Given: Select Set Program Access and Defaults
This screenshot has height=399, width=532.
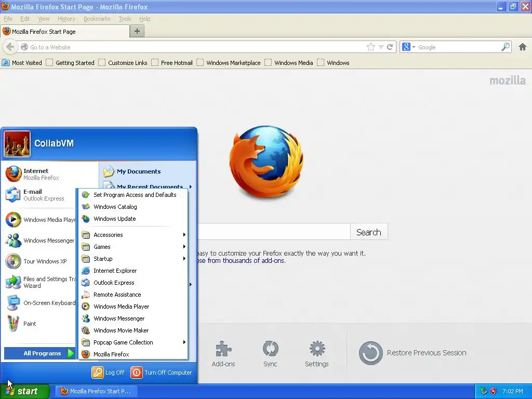Looking at the screenshot, I should tap(134, 195).
